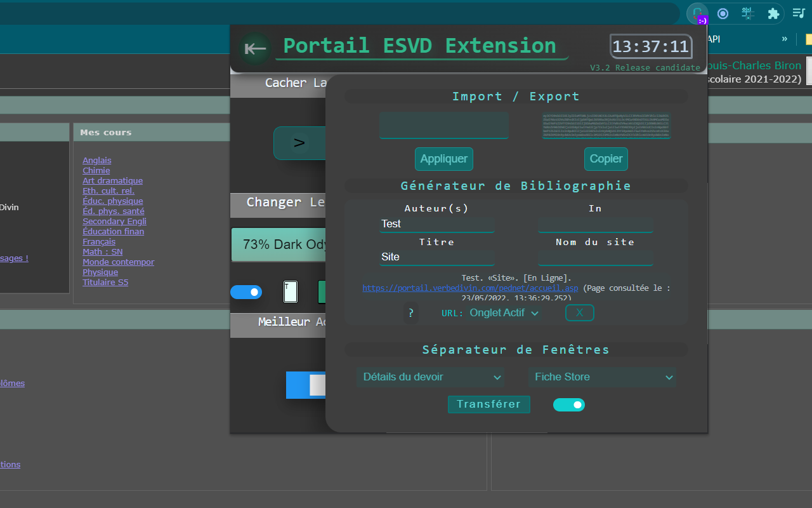Click the V3.2 Release candidate label
Viewport: 812px width, 508px height.
(x=645, y=68)
